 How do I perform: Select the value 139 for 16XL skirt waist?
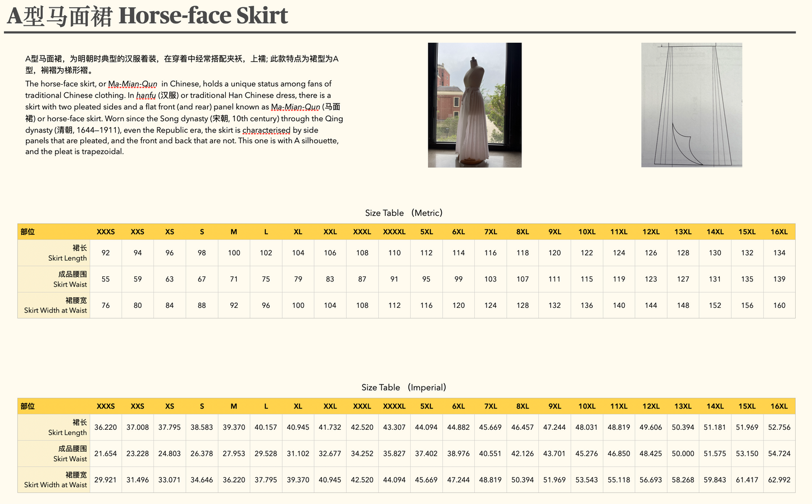coord(779,279)
